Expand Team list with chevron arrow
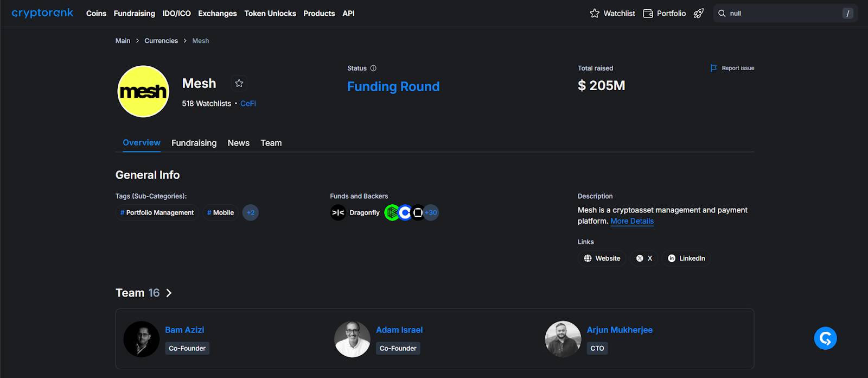Screen dimensions: 868x378 169,293
